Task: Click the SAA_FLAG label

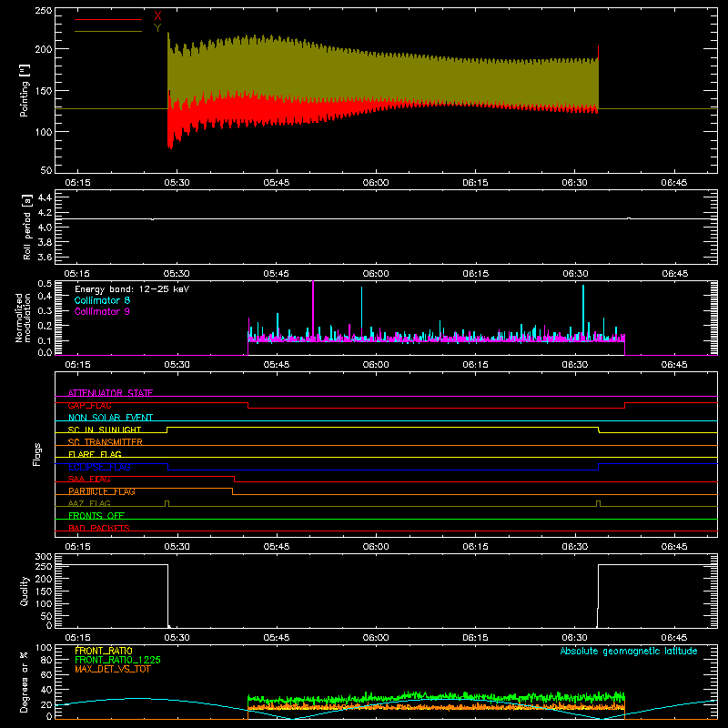Action: (89, 479)
